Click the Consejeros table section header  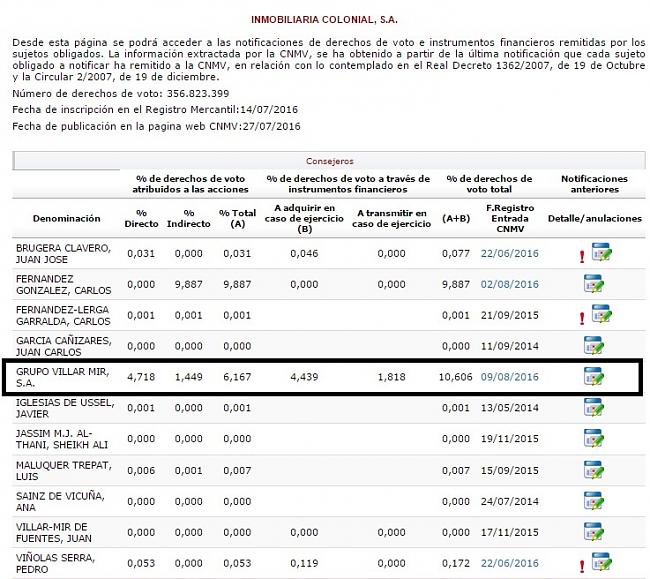tap(329, 160)
